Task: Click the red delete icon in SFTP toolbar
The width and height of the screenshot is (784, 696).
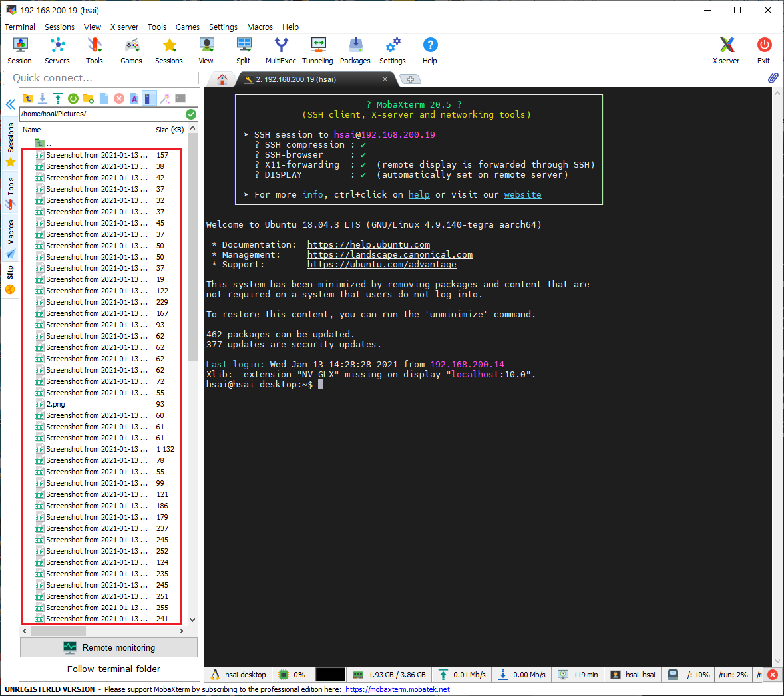Action: (x=119, y=98)
